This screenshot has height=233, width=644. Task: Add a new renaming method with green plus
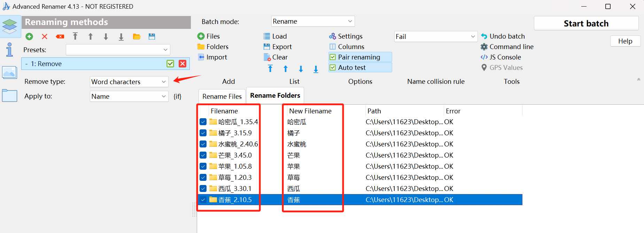click(29, 37)
